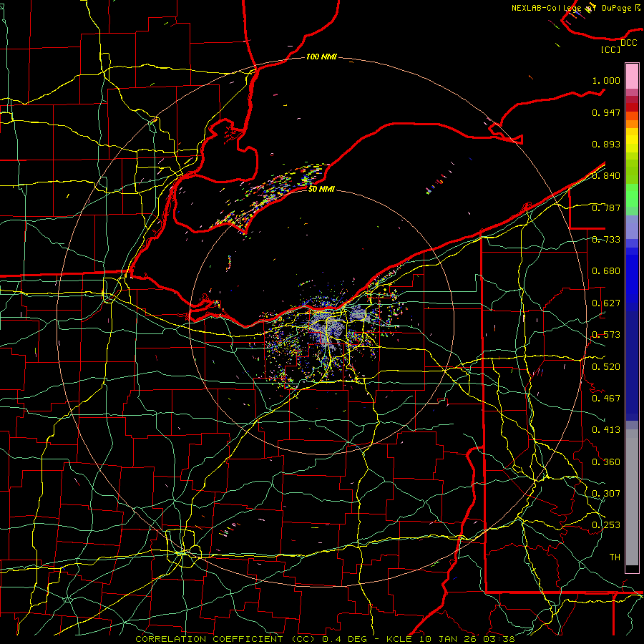Screen dimensions: 644x644
Task: Click the 0.307 legend value
Action: pyautogui.click(x=606, y=494)
